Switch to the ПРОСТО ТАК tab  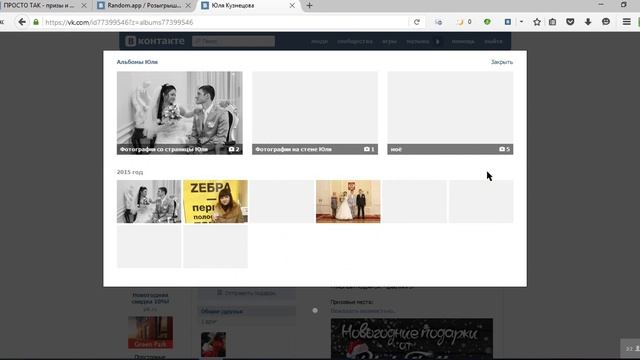(39, 5)
